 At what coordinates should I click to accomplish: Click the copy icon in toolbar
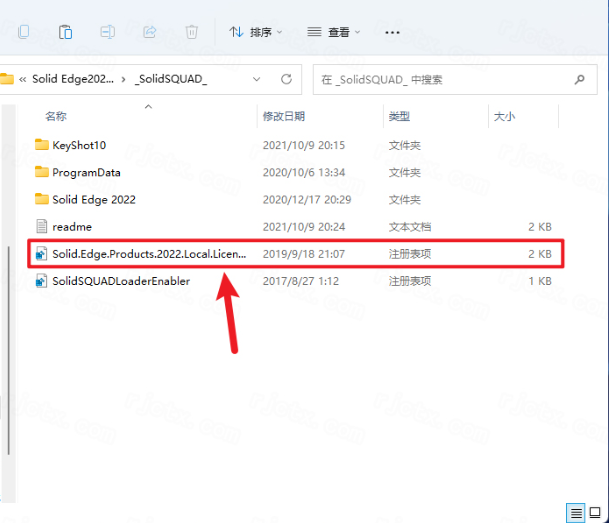pyautogui.click(x=25, y=32)
